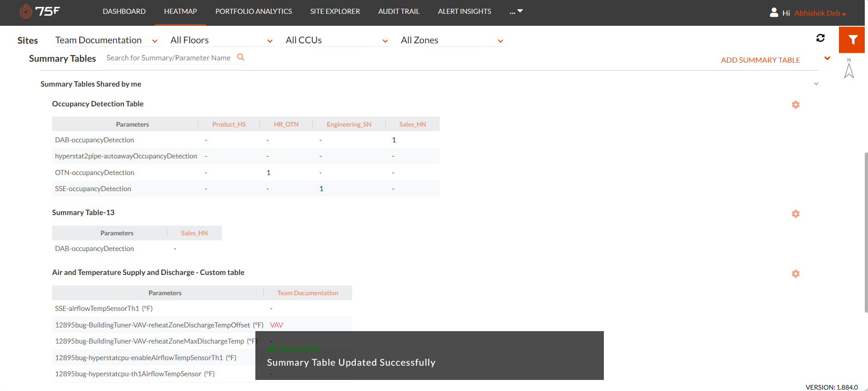Click DAB-occupancyDetection row in Occupancy Detection Table
The width and height of the screenshot is (868, 391).
(246, 140)
